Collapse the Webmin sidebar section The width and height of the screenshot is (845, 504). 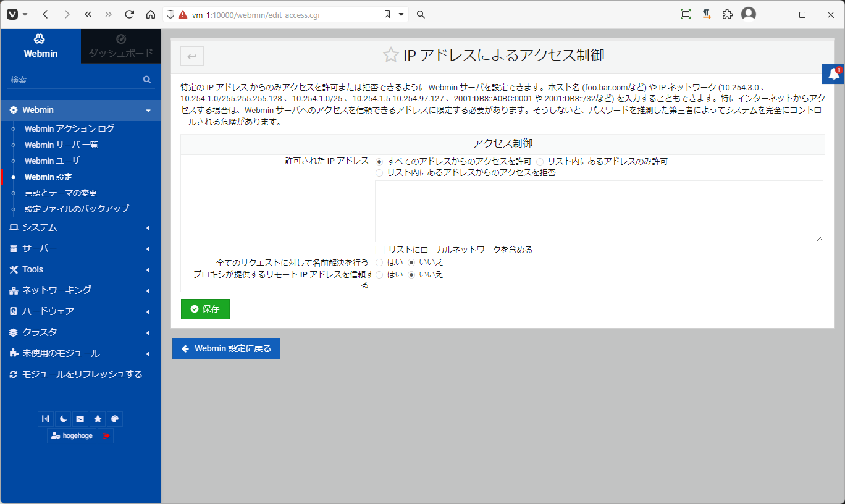click(80, 110)
